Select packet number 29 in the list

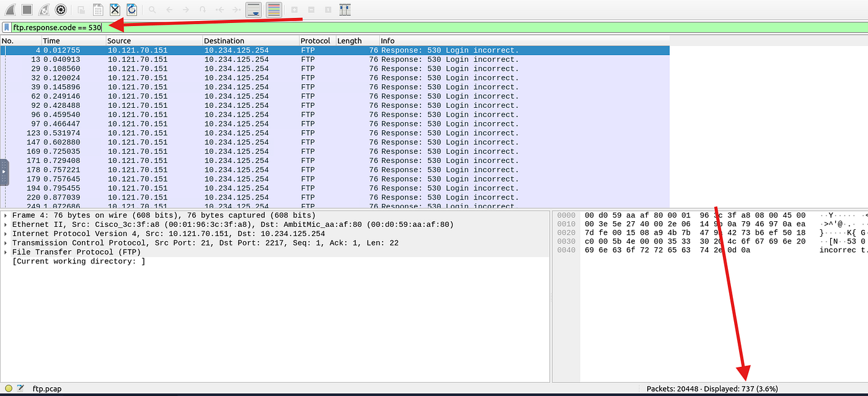click(x=335, y=69)
